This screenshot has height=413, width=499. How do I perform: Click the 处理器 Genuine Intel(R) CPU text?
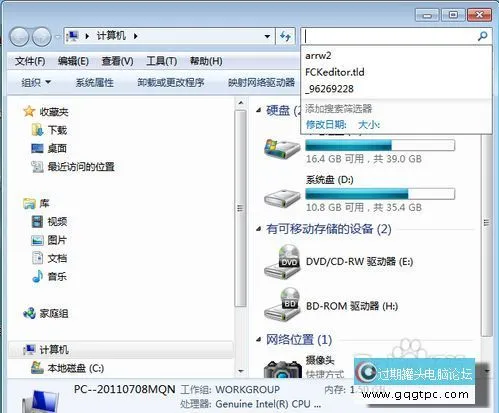click(x=250, y=404)
